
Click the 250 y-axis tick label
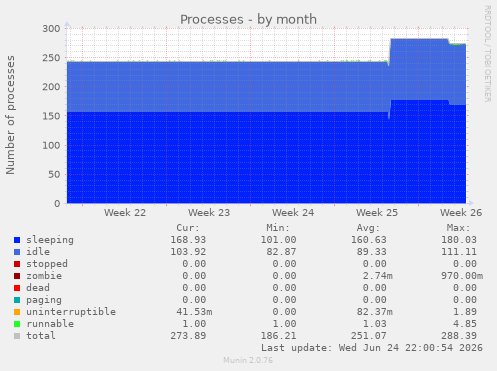click(x=51, y=58)
